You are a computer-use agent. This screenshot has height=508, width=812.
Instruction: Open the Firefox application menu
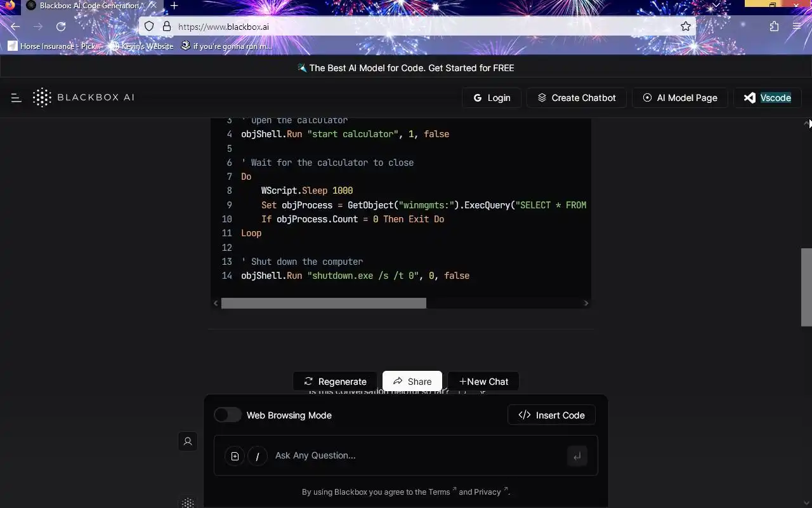point(797,26)
